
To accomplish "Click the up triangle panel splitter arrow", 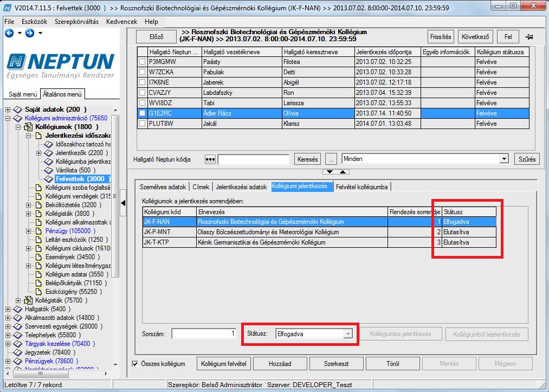I will [x=343, y=172].
